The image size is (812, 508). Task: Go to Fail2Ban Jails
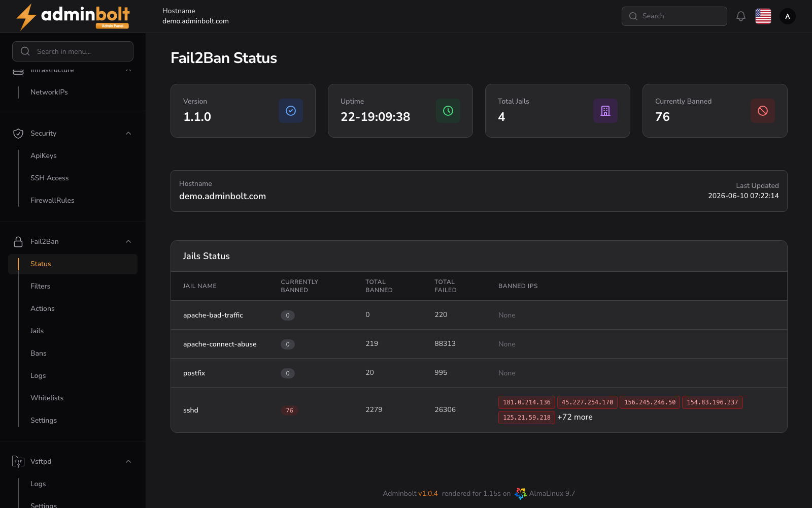click(37, 331)
